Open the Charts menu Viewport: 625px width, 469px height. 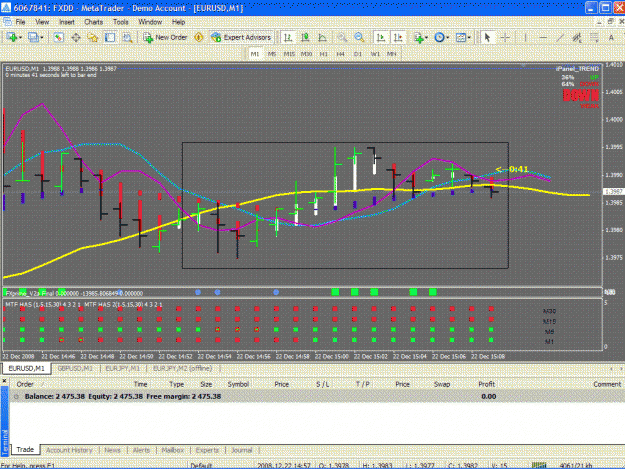[x=94, y=22]
